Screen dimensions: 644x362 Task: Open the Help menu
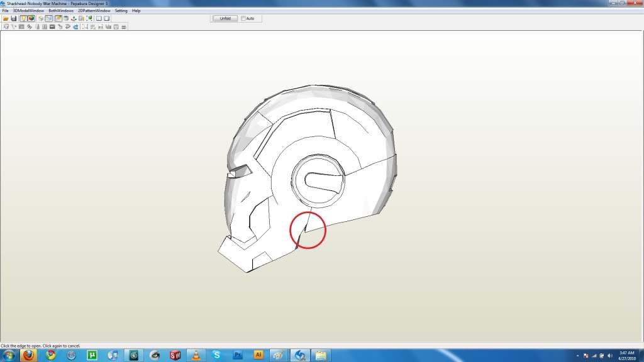136,11
